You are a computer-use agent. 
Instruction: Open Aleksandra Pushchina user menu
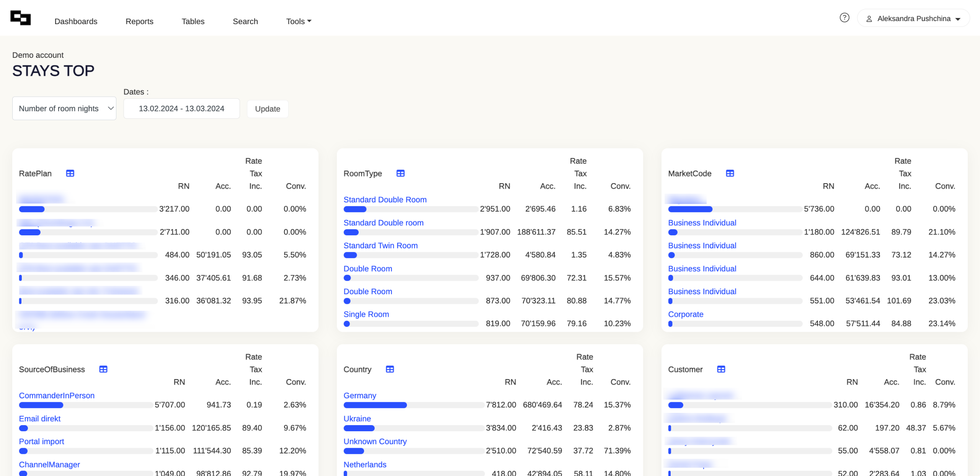(913, 19)
